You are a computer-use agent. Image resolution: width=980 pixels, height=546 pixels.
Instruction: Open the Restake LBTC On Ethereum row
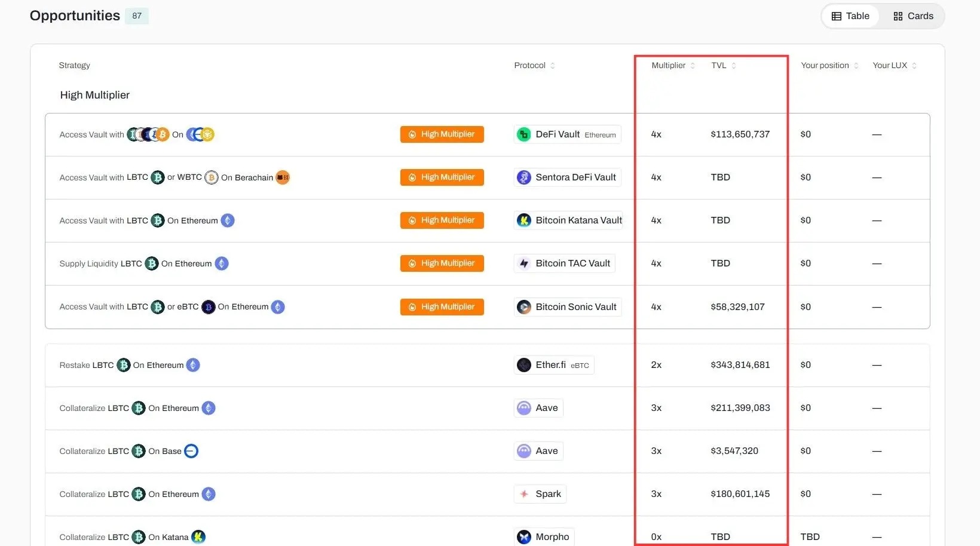click(x=299, y=365)
